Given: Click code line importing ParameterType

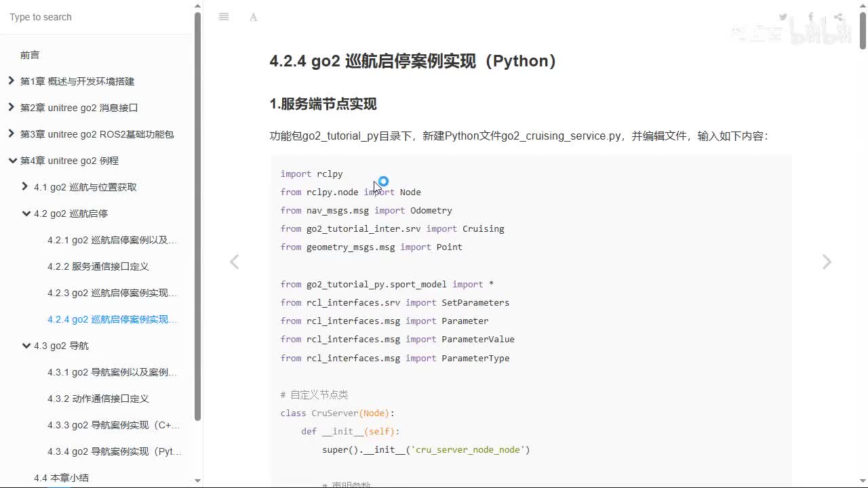Looking at the screenshot, I should click(x=395, y=358).
